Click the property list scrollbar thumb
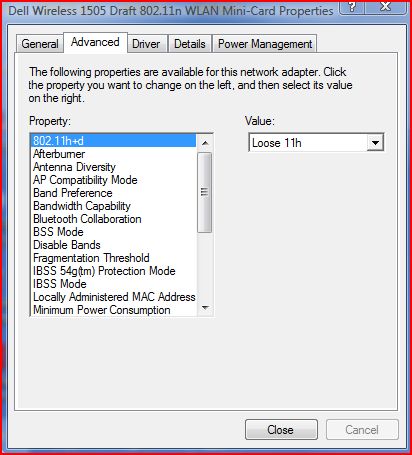This screenshot has width=412, height=455. pos(205,192)
